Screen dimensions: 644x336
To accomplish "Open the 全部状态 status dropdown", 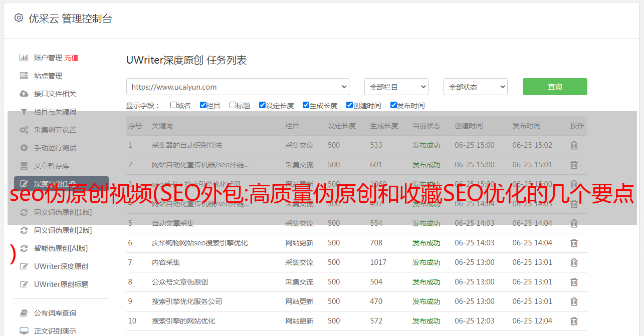I will [x=475, y=87].
